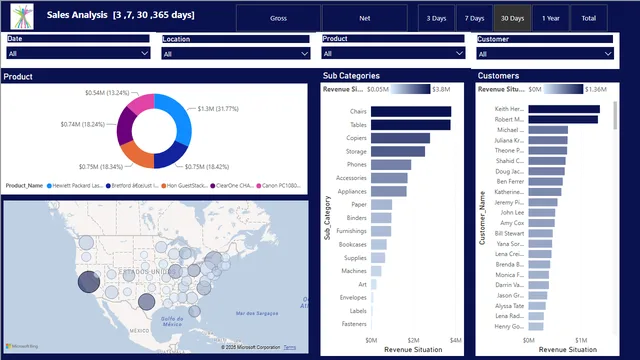
Task: Switch to the 7 Days period
Action: point(474,18)
